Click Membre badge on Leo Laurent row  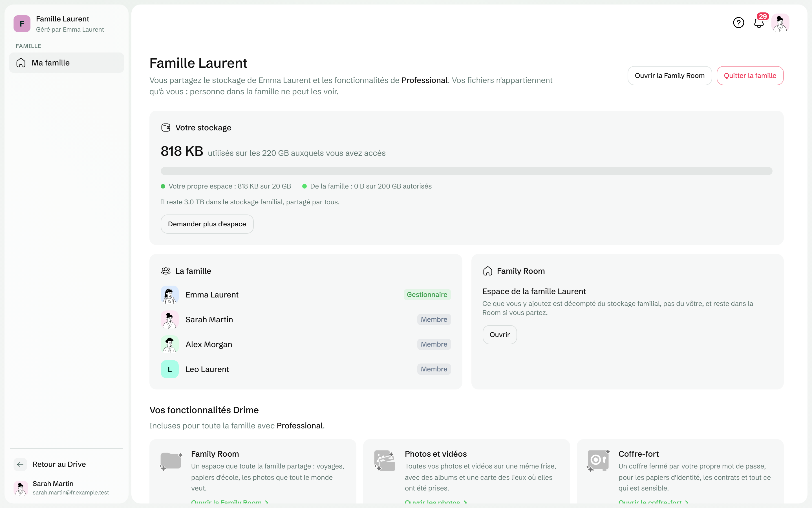434,369
